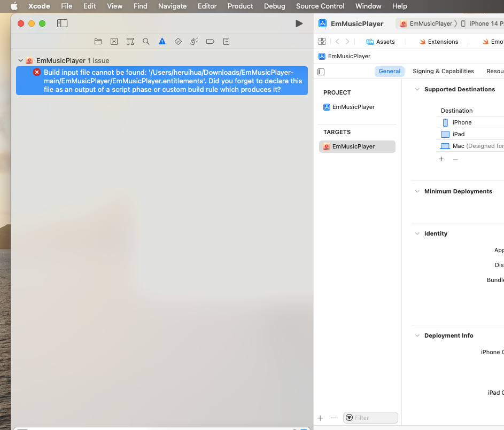Run the app with the play button

point(299,23)
